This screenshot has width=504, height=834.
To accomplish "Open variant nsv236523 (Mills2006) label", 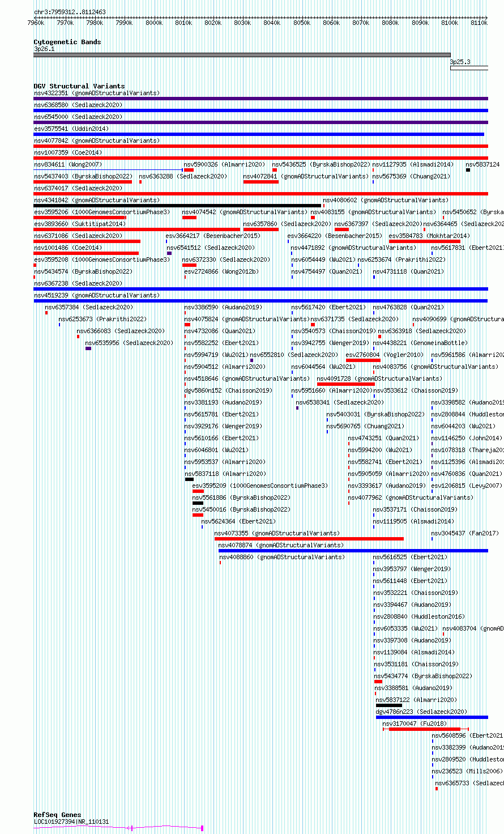I will pyautogui.click(x=467, y=771).
